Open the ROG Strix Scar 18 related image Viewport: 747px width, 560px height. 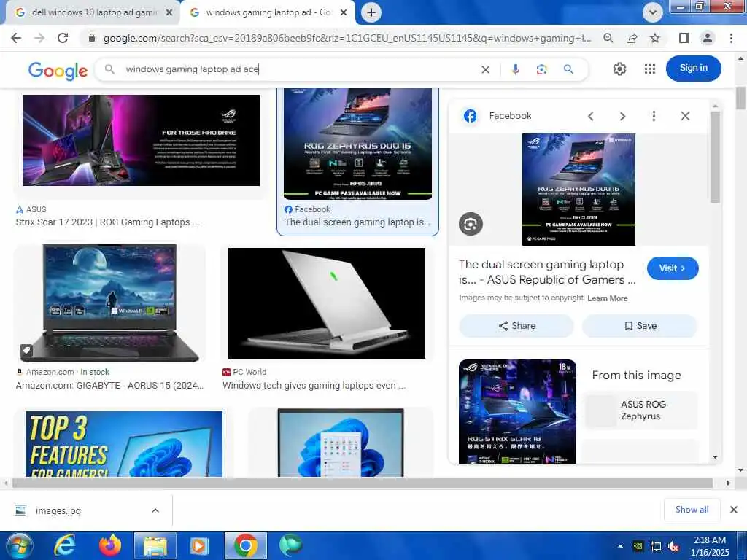(517, 411)
